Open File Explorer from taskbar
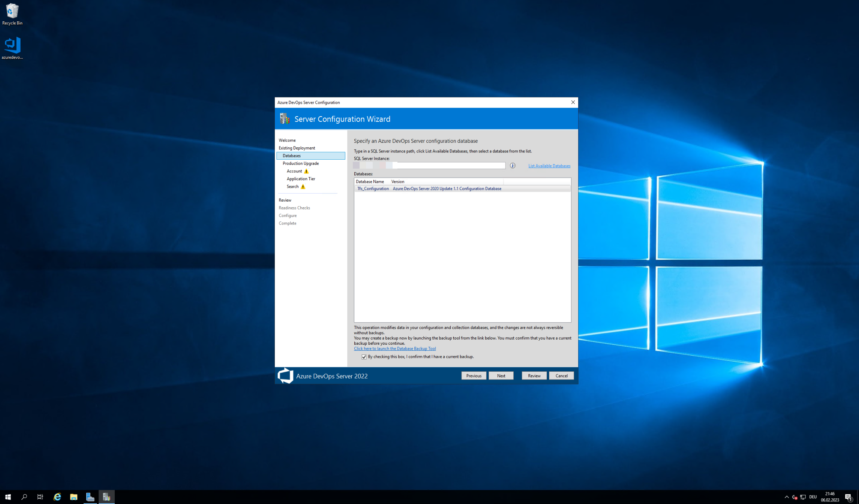The height and width of the screenshot is (504, 859). (x=73, y=497)
